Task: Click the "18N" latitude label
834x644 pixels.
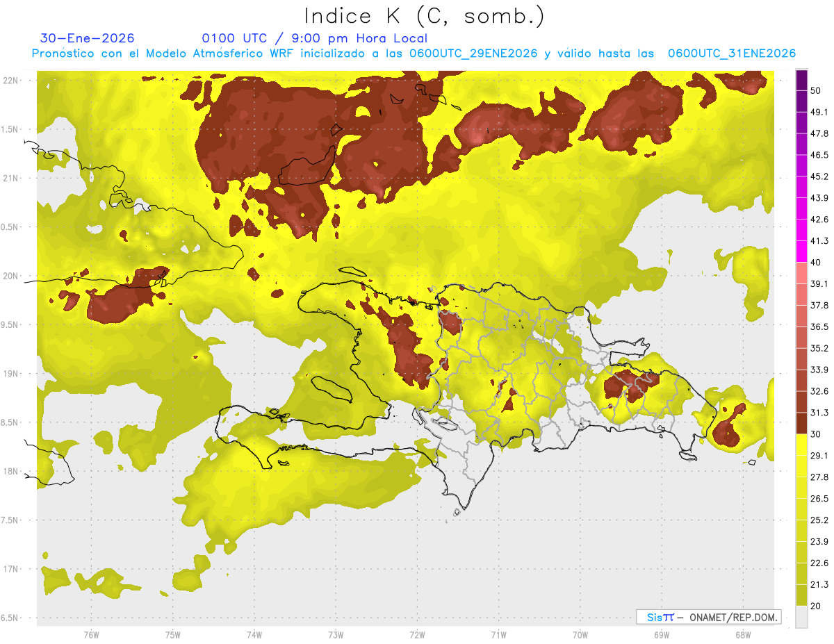Action: click(10, 471)
